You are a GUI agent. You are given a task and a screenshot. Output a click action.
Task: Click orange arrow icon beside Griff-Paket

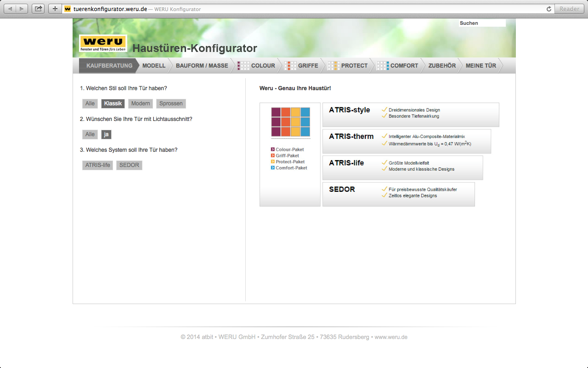pos(273,155)
